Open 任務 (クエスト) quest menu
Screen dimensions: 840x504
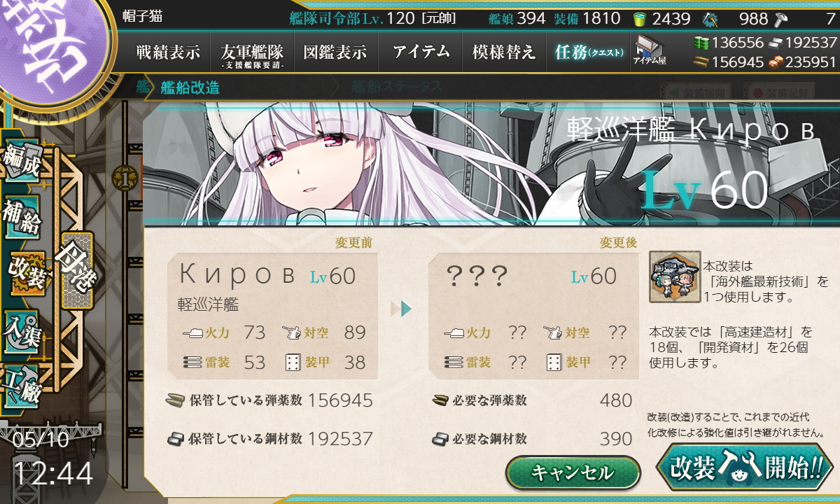[x=588, y=52]
